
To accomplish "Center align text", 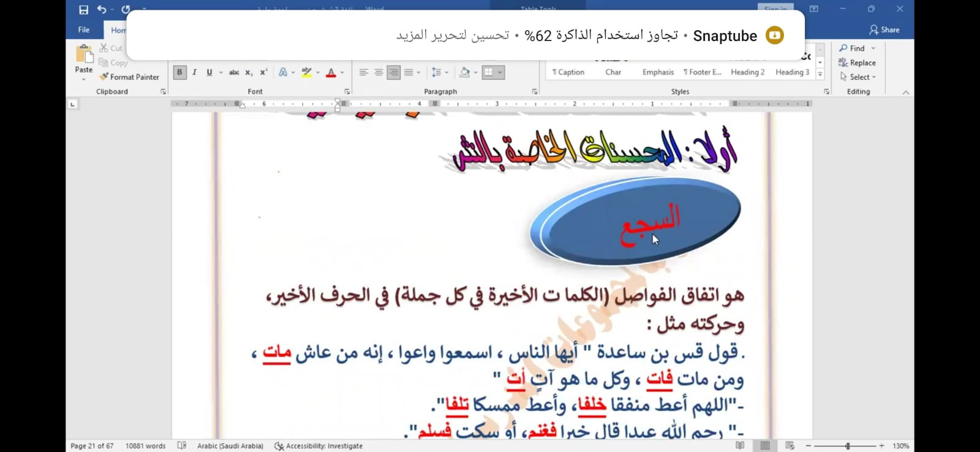I will [379, 72].
